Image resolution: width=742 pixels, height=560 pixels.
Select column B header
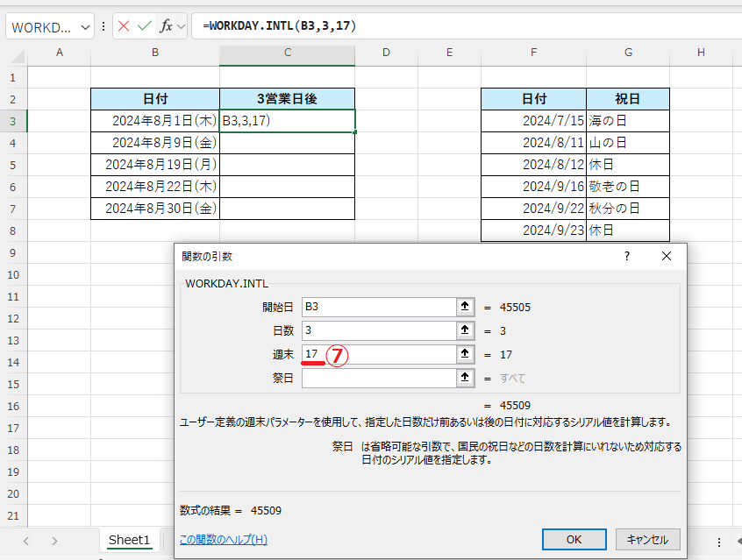155,53
